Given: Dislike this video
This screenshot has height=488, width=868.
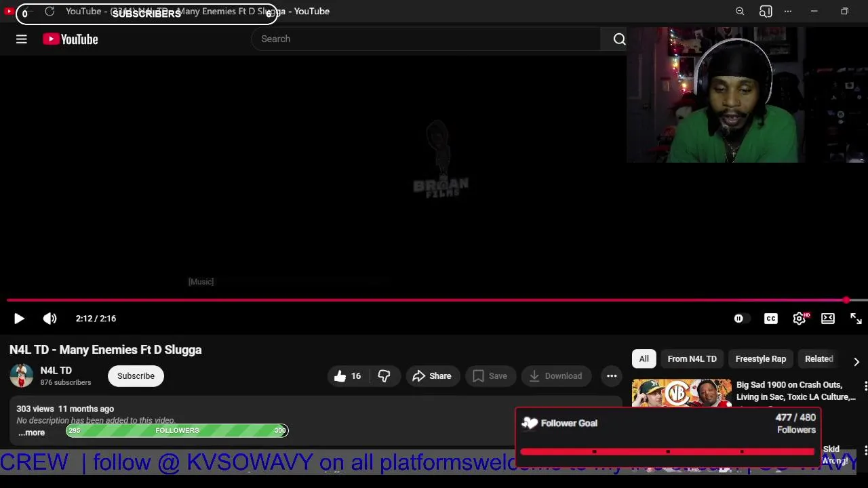Looking at the screenshot, I should (x=384, y=376).
